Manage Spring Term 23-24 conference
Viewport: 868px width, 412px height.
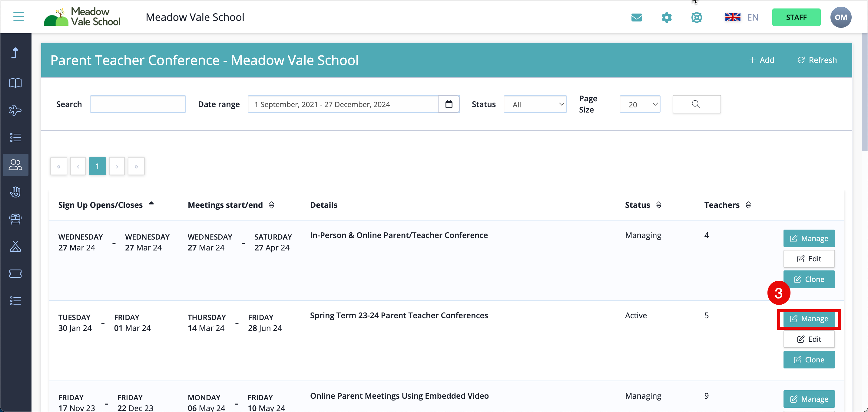pyautogui.click(x=808, y=319)
